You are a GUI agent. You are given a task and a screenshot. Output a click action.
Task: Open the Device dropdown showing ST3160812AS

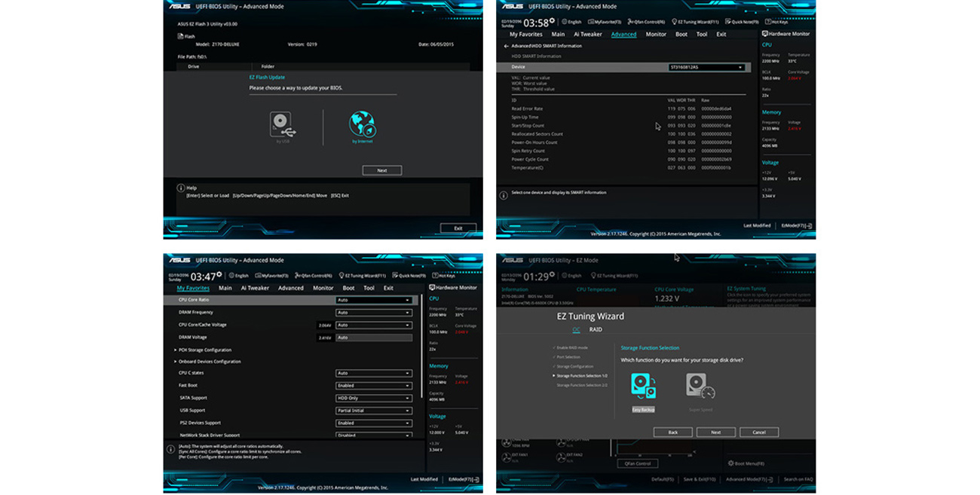click(x=707, y=67)
